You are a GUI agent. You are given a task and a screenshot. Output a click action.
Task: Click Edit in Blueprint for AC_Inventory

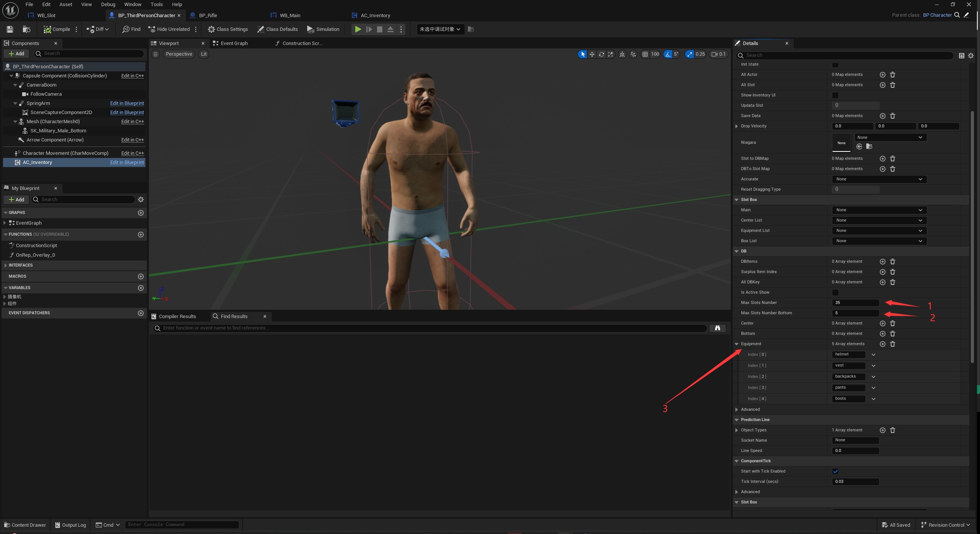tap(127, 162)
